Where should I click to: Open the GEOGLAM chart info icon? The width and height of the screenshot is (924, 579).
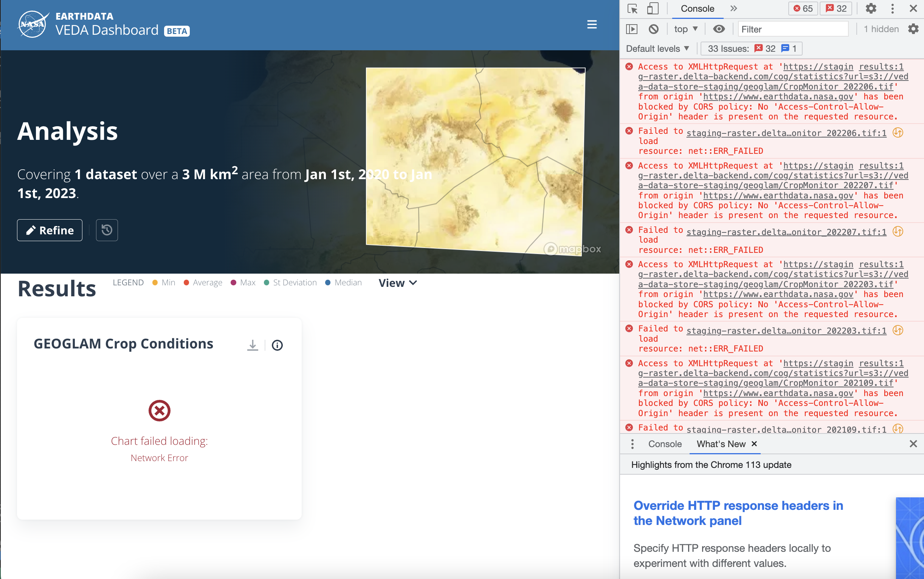[x=277, y=345]
